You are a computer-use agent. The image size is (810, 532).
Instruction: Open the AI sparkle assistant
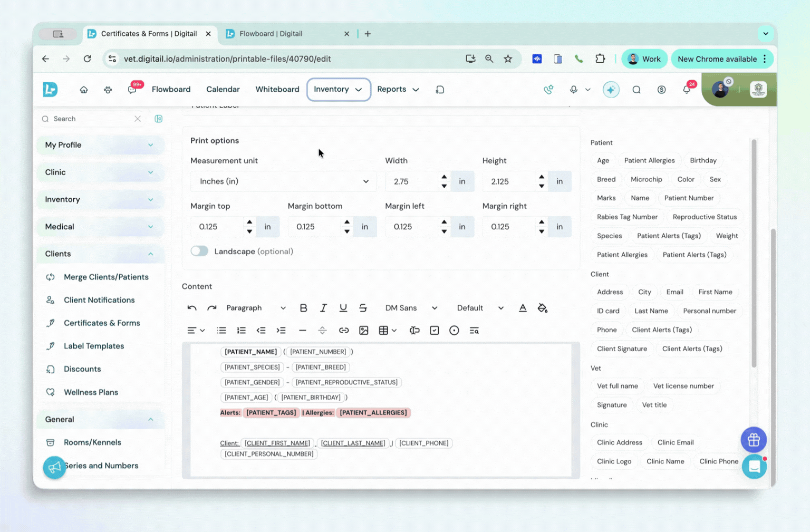pos(611,90)
